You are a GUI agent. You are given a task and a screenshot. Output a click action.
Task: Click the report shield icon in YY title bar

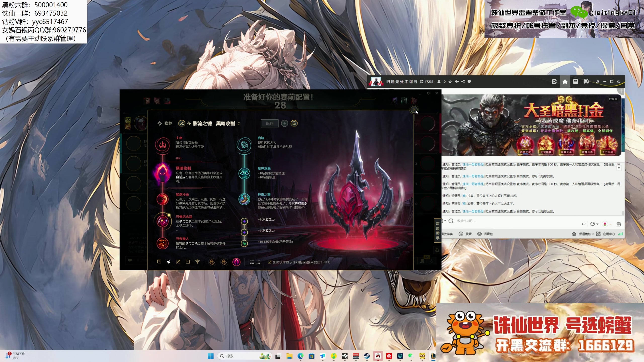(469, 82)
